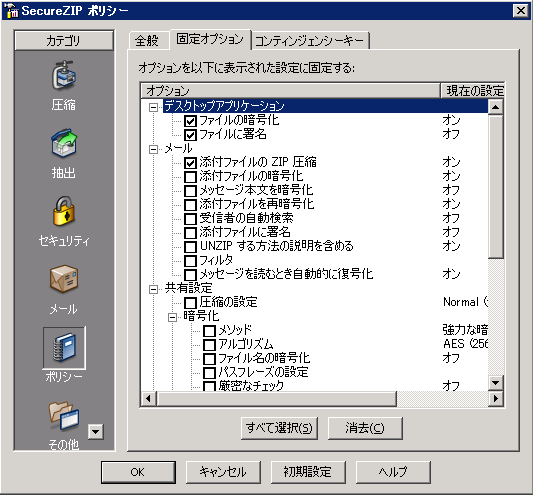
Task: Select the メール package category icon
Action: (x=64, y=279)
